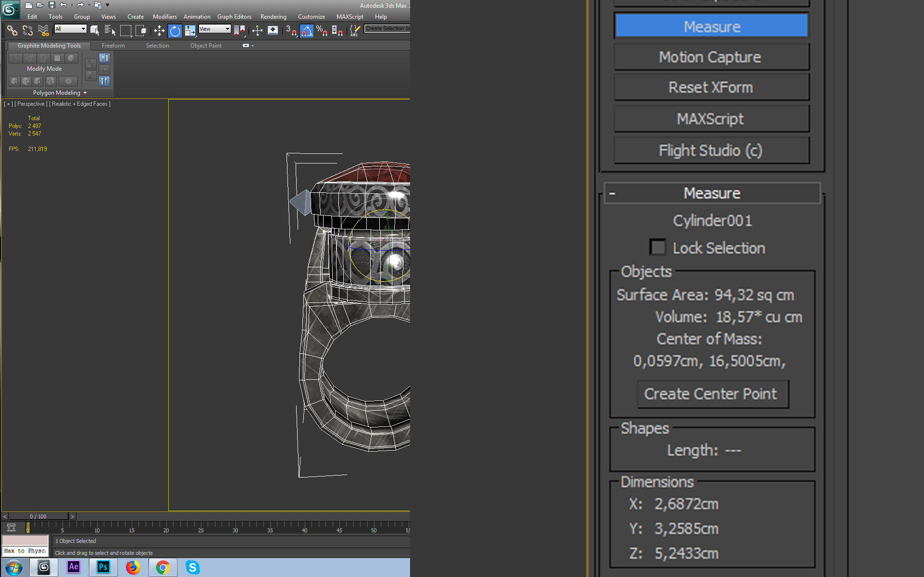Open Select by Name dialog icon

[110, 31]
